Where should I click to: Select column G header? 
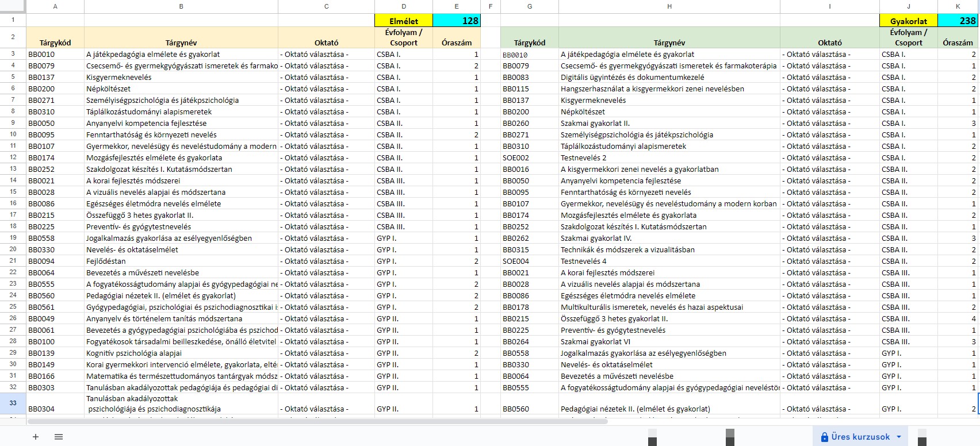tap(530, 6)
